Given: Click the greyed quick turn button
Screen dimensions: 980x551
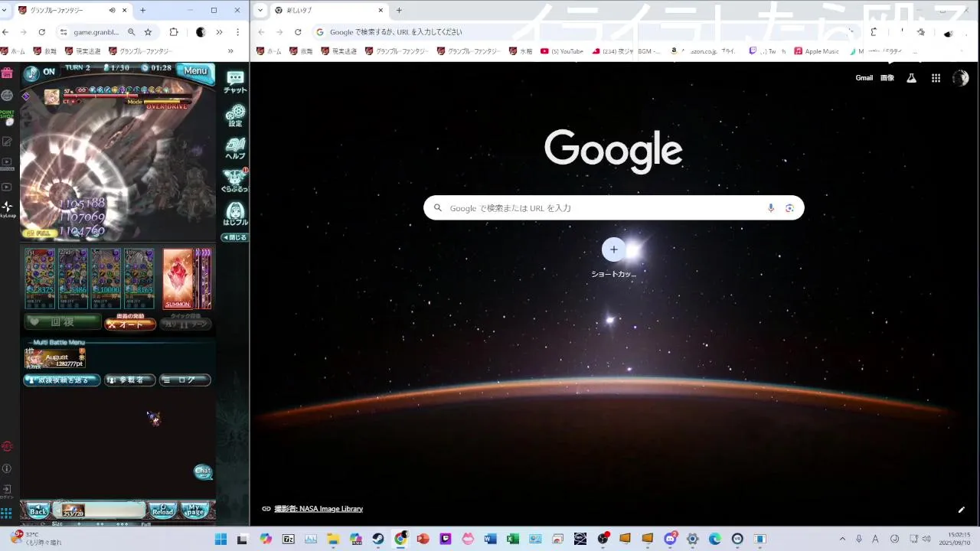Looking at the screenshot, I should [x=185, y=323].
